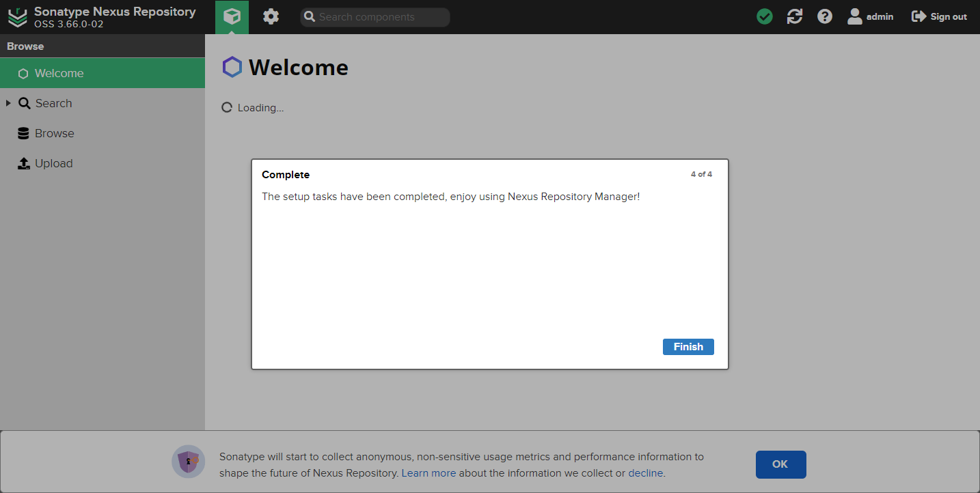
Task: Open the Help question mark menu
Action: click(x=825, y=16)
